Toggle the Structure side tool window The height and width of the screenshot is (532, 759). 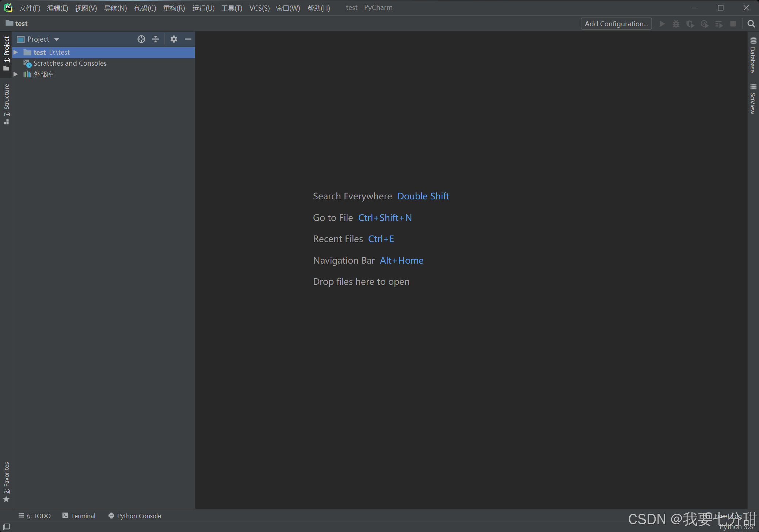point(7,103)
